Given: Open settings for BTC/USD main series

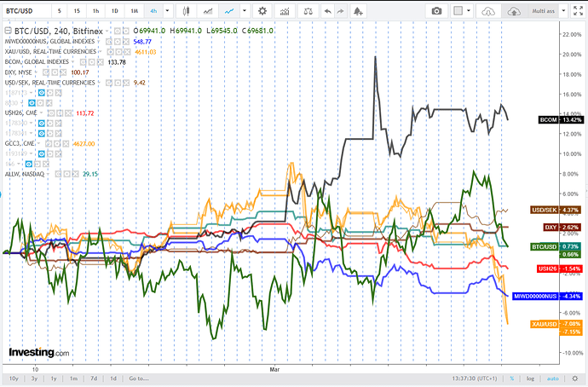Looking at the screenshot, I should 126,31.
